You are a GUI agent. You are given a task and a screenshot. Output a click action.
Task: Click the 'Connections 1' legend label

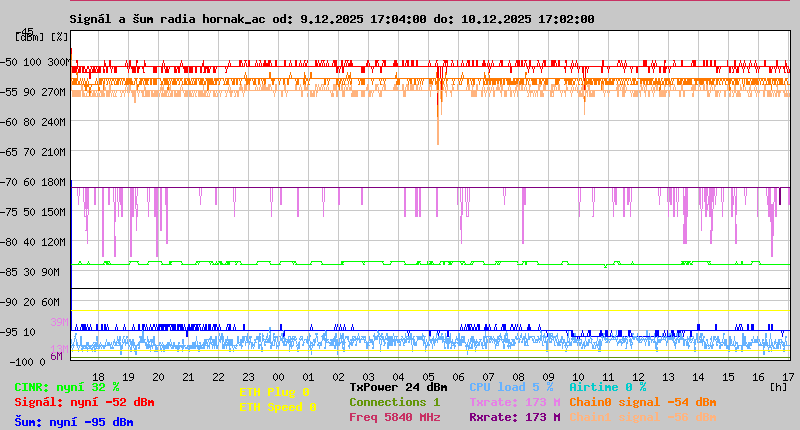pyautogui.click(x=394, y=402)
